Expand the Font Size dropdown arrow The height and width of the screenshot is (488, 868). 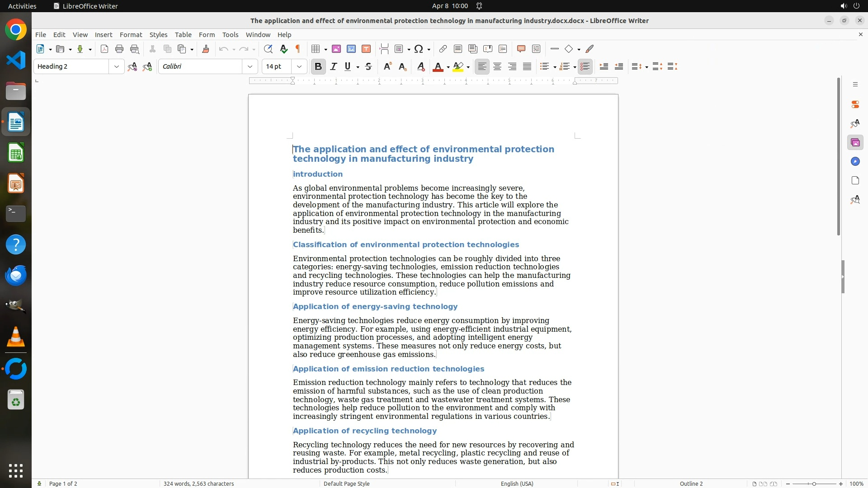click(299, 67)
